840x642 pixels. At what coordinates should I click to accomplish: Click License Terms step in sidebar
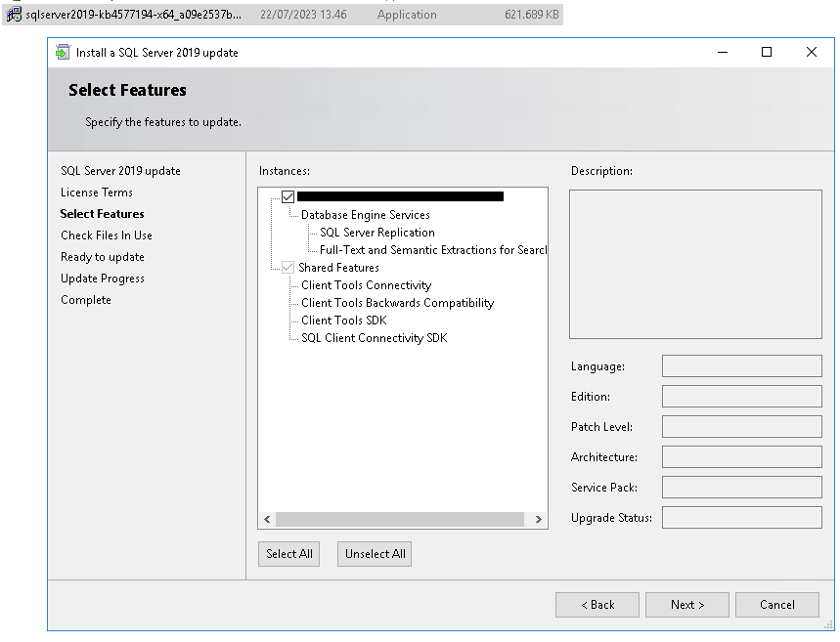tap(97, 193)
